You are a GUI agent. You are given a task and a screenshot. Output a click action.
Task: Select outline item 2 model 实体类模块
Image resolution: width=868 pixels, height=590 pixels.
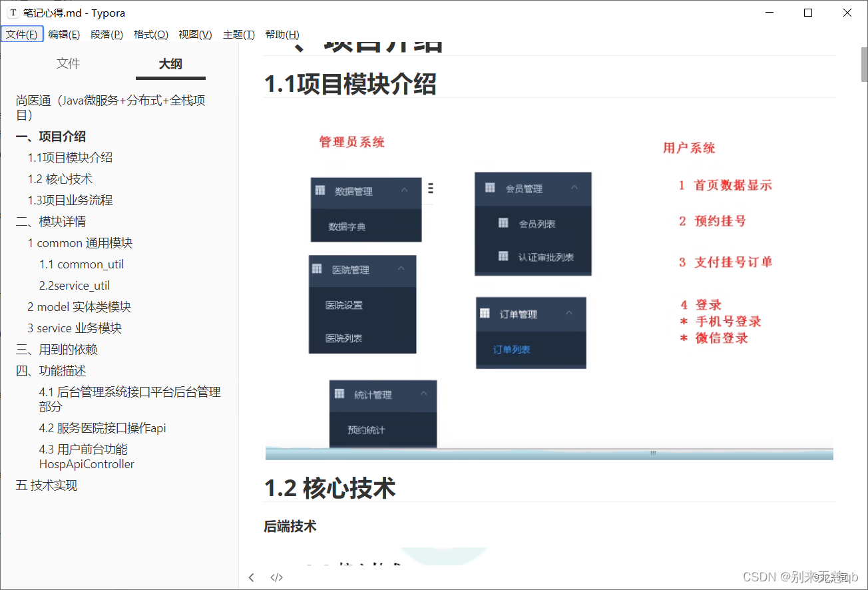coord(79,307)
